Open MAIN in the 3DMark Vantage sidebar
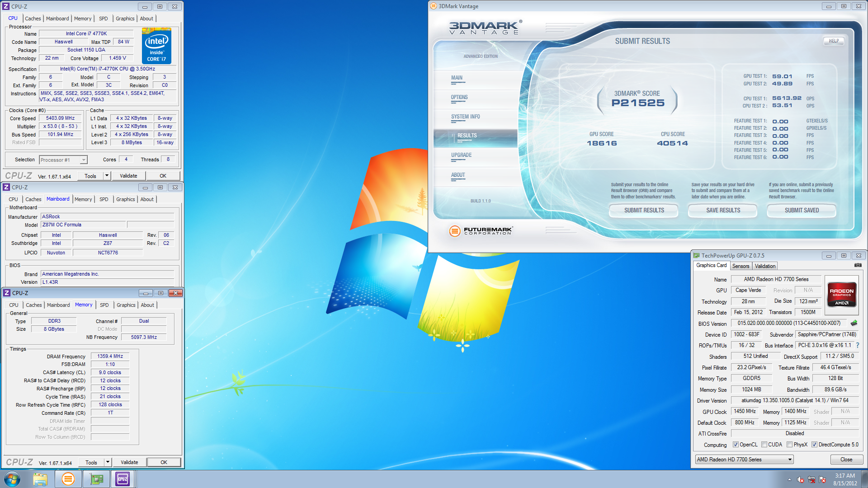The height and width of the screenshot is (488, 868). [476, 80]
